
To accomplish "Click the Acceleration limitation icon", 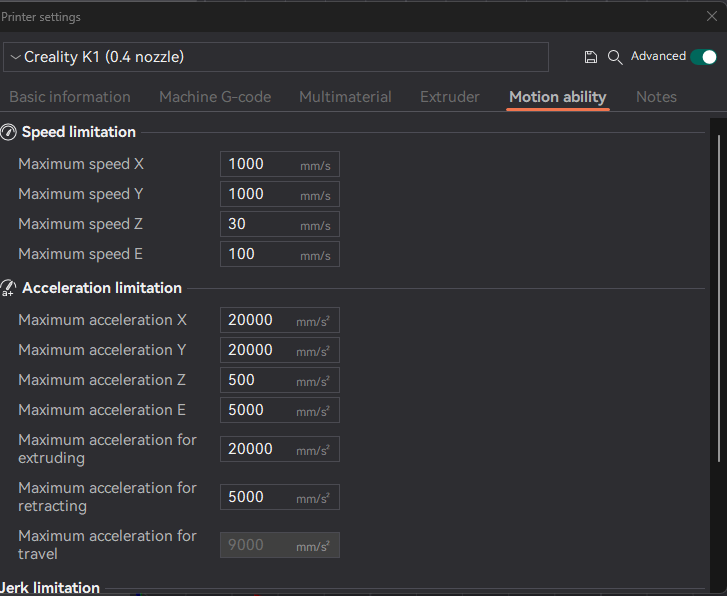I will coord(8,288).
